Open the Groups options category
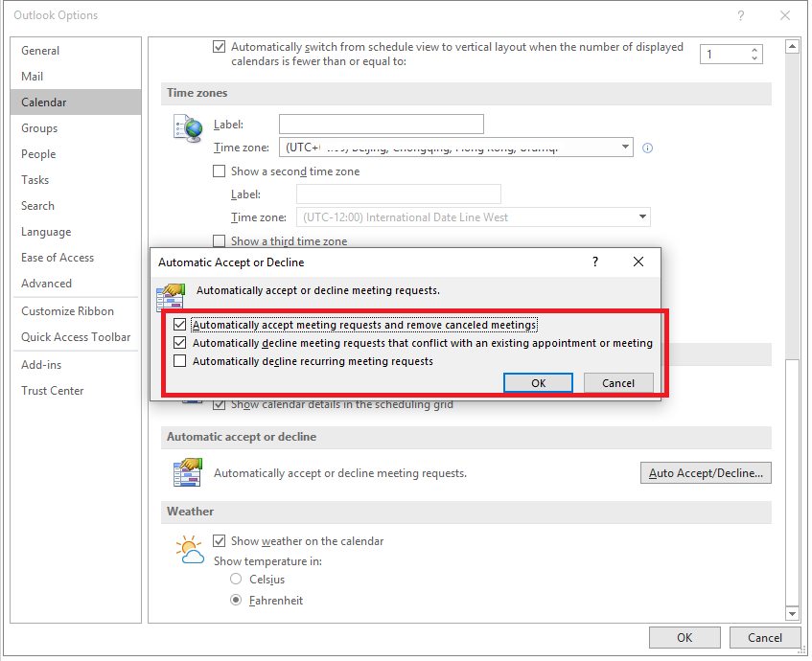812x661 pixels. click(76, 127)
